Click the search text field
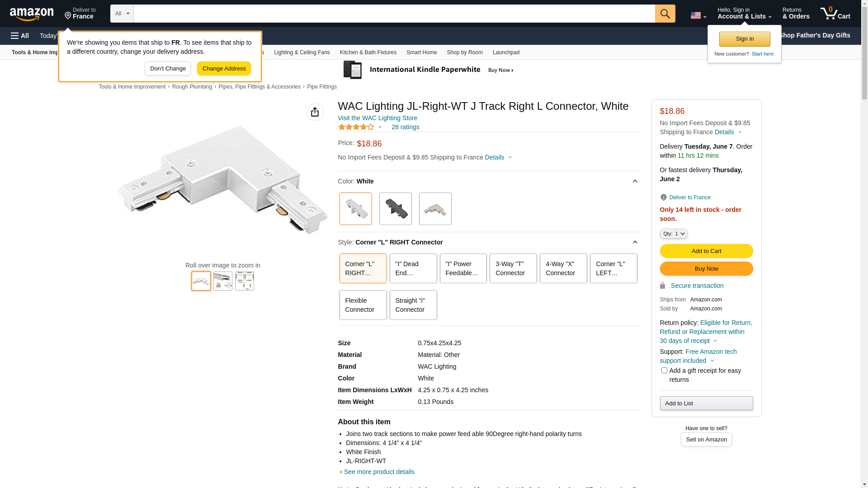Image resolution: width=868 pixels, height=488 pixels. point(394,14)
